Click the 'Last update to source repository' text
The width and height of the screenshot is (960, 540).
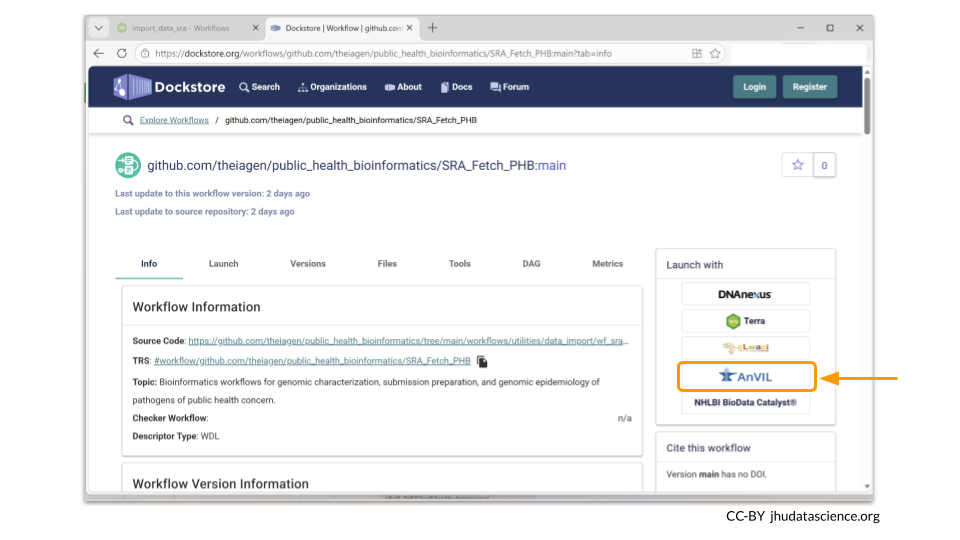click(x=204, y=211)
